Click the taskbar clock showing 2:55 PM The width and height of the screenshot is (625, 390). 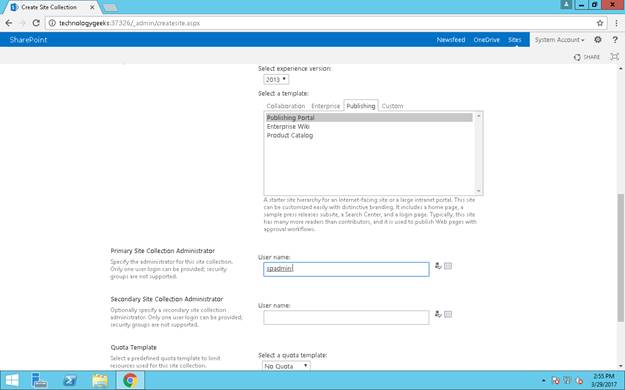[x=603, y=380]
